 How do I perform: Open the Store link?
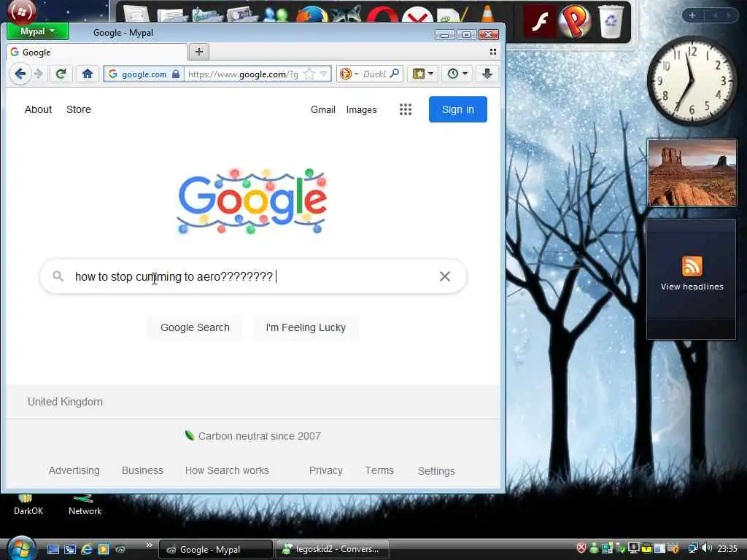click(x=79, y=109)
